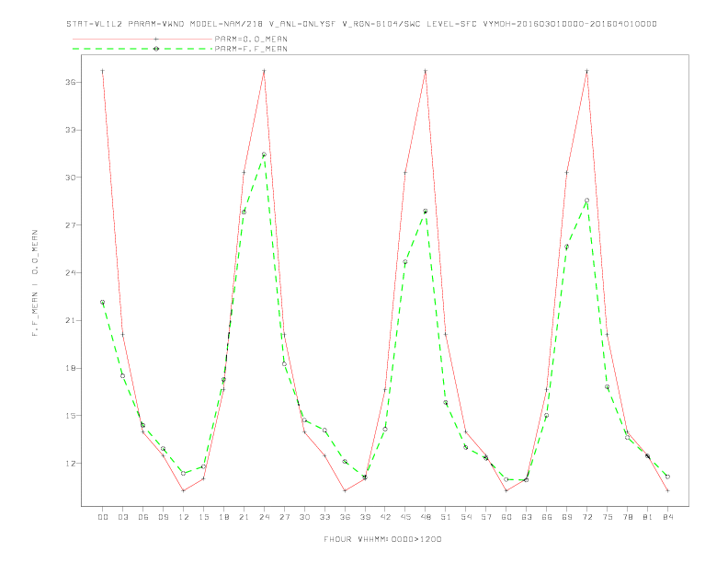The height and width of the screenshot is (563, 728).
Task: Click the red plus data point at hour 03
Action: (122, 335)
